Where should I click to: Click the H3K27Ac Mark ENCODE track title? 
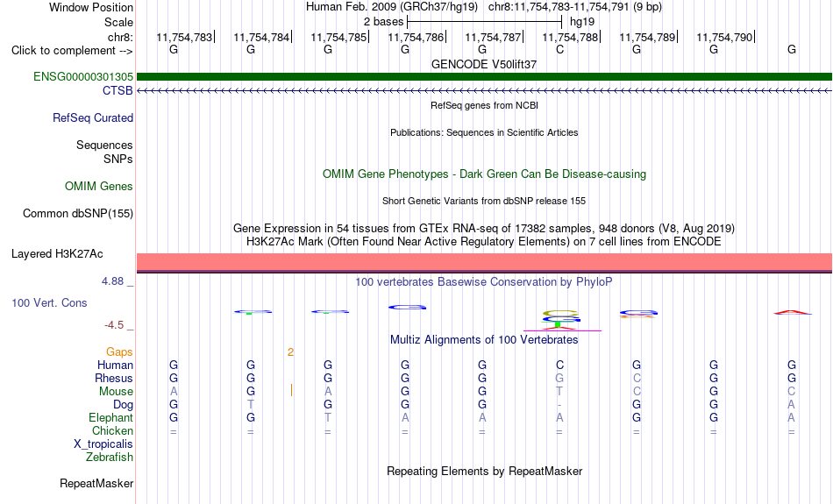[x=484, y=242]
